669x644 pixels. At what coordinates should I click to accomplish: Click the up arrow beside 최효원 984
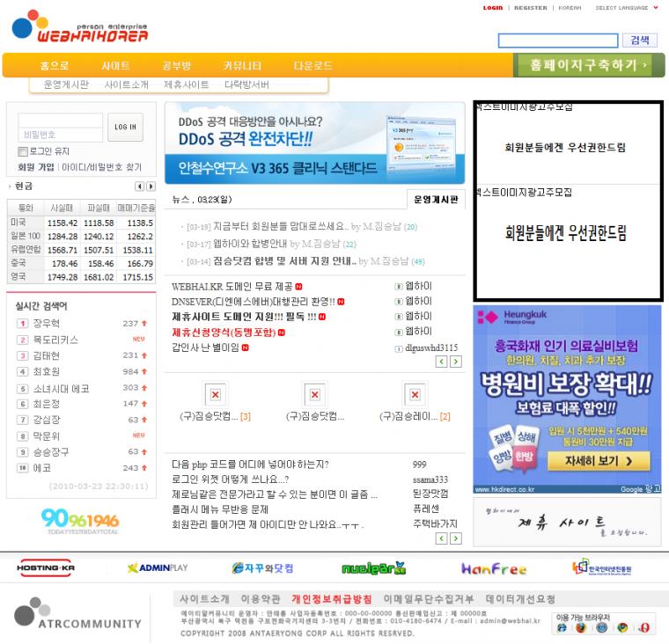coord(144,371)
